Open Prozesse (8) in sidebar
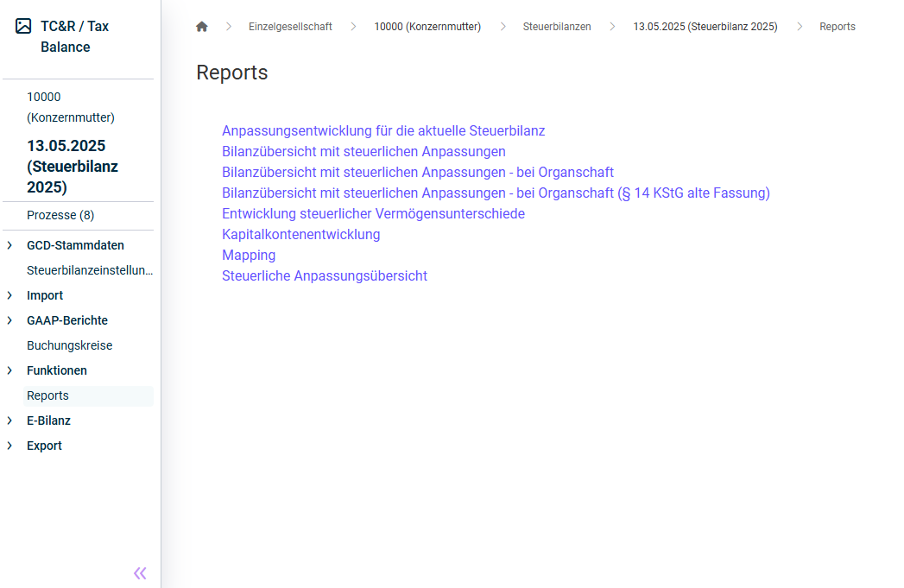The width and height of the screenshot is (904, 588). (x=60, y=216)
